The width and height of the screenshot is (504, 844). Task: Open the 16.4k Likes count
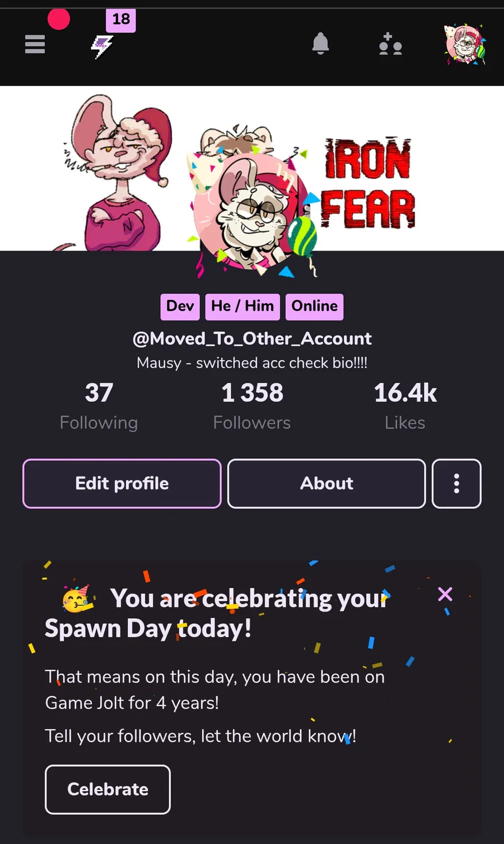(405, 406)
